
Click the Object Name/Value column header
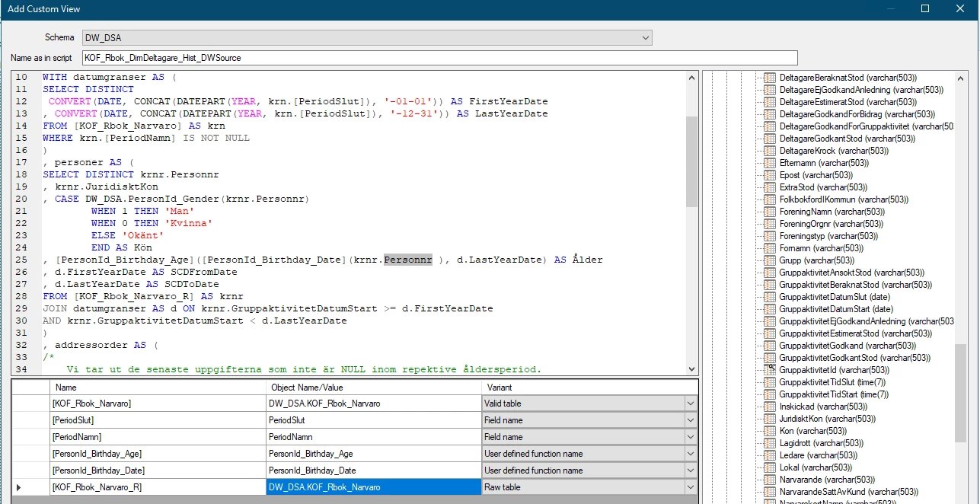pyautogui.click(x=373, y=388)
